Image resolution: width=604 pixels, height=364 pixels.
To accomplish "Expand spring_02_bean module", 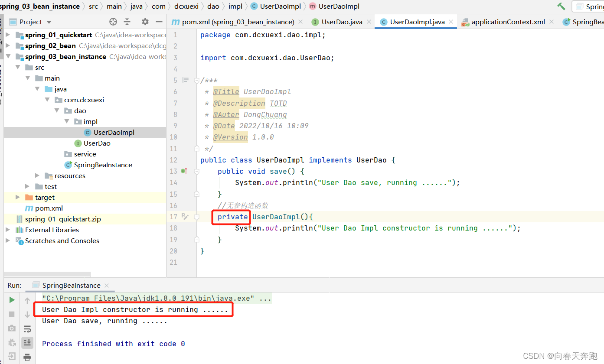I will [x=8, y=46].
